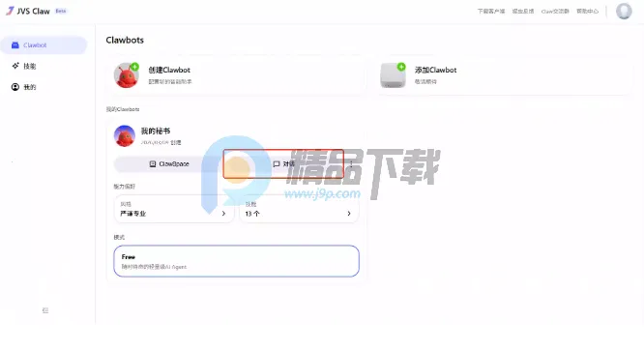Open the user avatar menu
The image size is (644, 351).
(624, 11)
